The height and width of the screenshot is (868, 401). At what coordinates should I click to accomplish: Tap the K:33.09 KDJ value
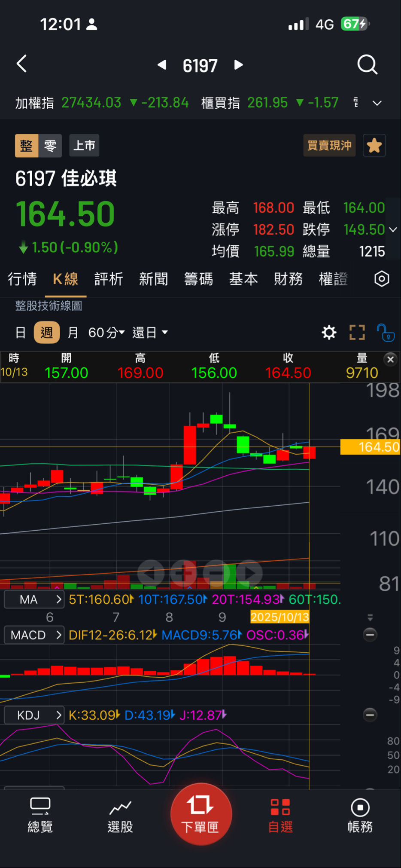94,715
